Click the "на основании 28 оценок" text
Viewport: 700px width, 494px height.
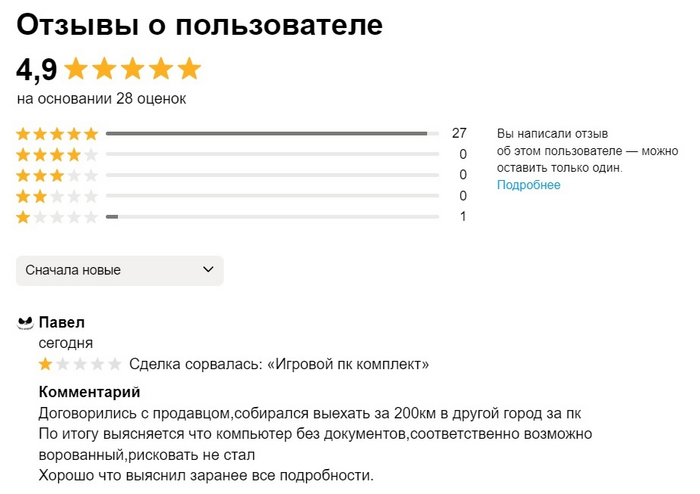(102, 99)
